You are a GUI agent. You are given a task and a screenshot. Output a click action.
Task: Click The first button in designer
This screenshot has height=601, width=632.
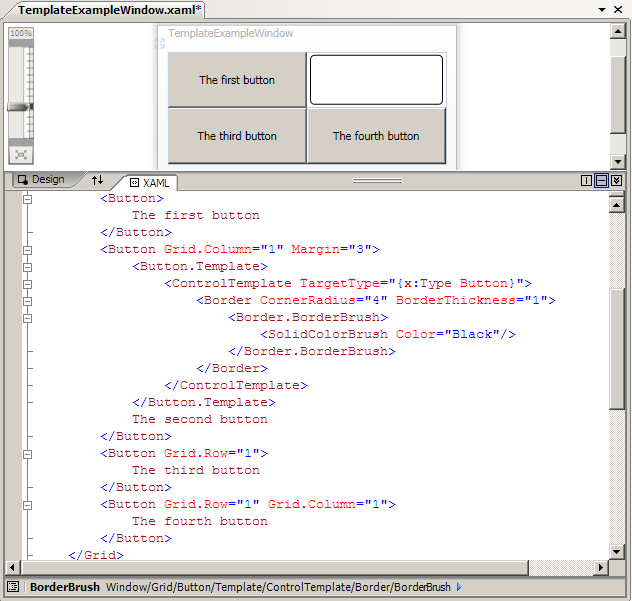pos(237,80)
